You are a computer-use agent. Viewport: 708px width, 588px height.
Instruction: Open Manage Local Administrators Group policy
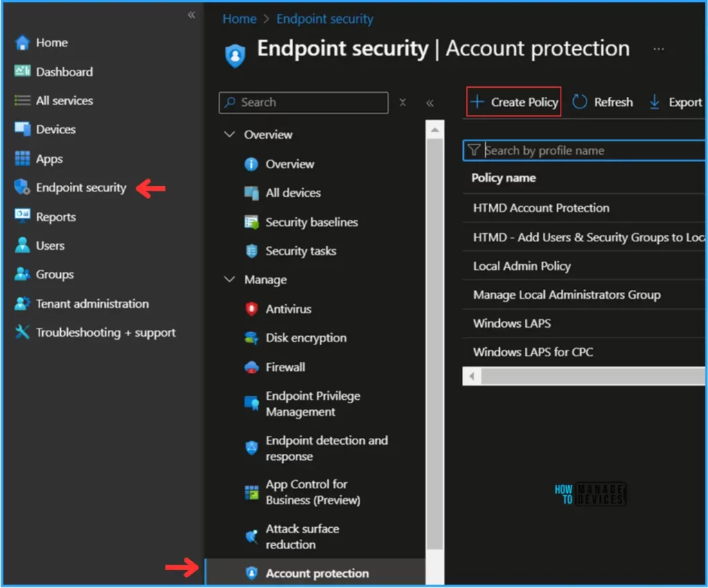coord(567,295)
